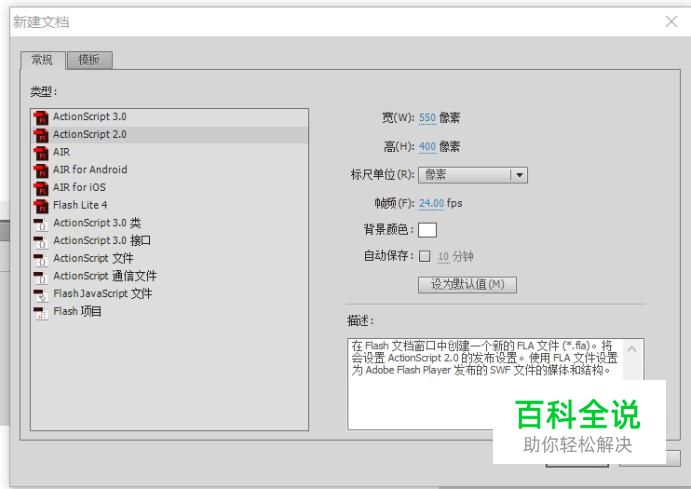Screen dimensions: 691x489
Task: Switch to the 常规 tab
Action: click(x=43, y=60)
